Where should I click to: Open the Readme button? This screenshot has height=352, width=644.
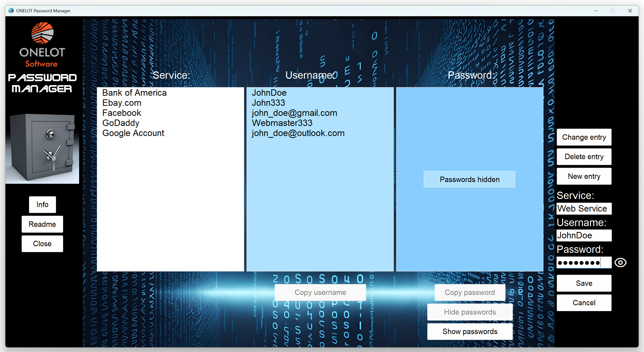click(42, 224)
